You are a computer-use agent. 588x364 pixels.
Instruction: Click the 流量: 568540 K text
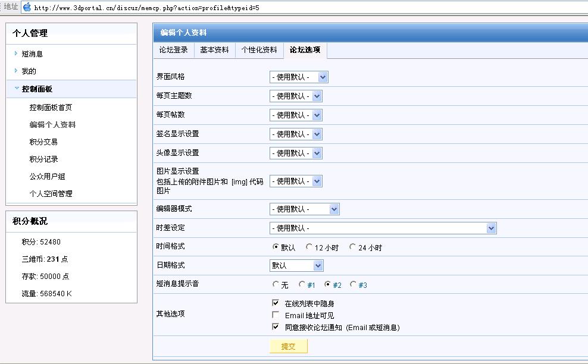click(x=46, y=294)
